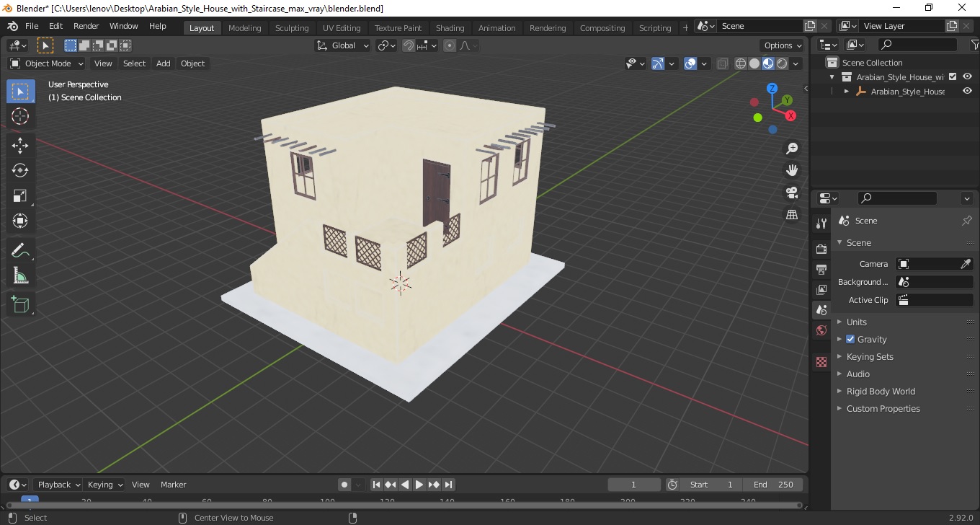Open the Keying dropdown
This screenshot has height=525, width=980.
tap(105, 485)
